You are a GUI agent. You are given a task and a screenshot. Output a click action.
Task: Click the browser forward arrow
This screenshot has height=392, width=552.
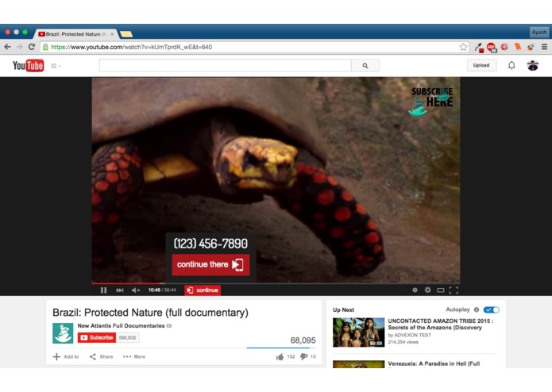(19, 47)
